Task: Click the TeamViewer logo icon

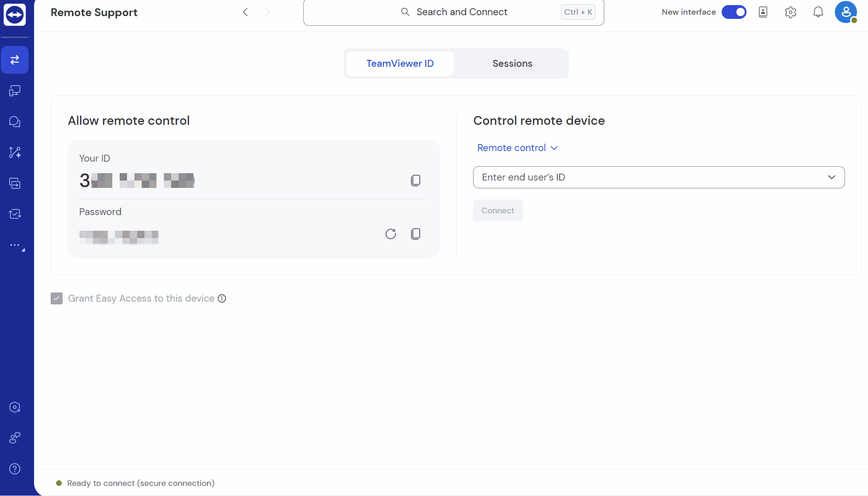Action: coord(15,15)
